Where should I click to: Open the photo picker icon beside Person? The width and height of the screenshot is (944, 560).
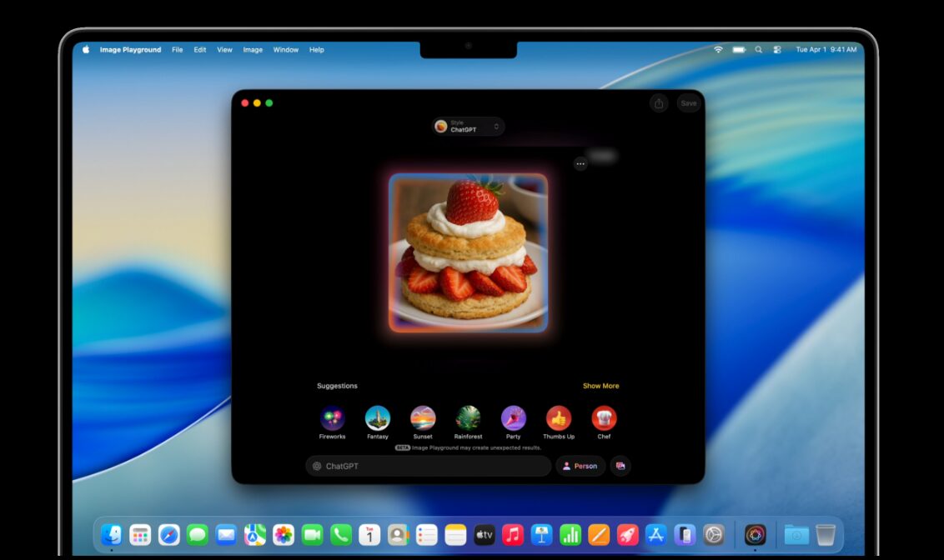coord(620,466)
